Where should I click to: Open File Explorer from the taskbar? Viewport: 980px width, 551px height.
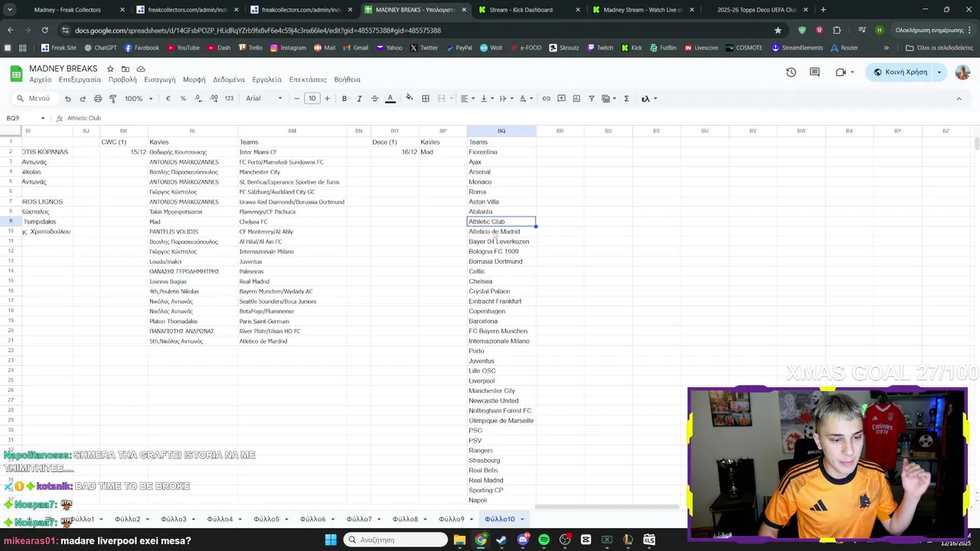pos(459,540)
